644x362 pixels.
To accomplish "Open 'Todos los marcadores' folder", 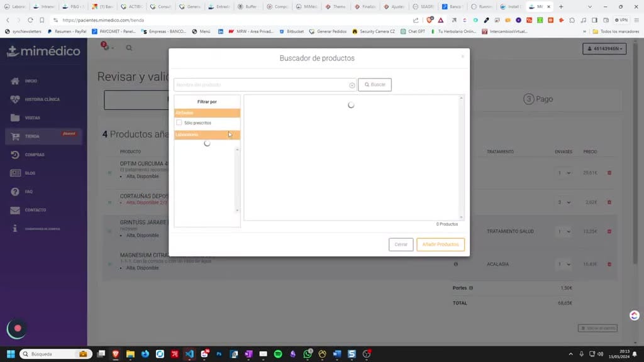I will pos(616,31).
